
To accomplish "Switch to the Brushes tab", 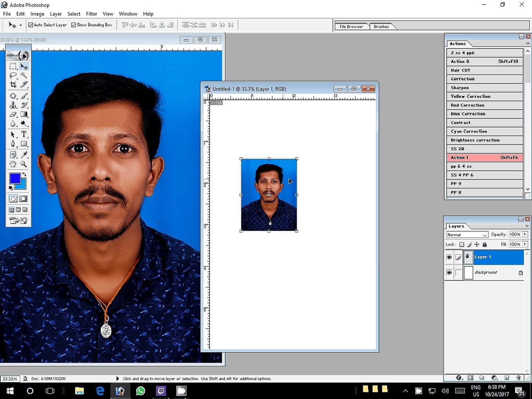I will 381,27.
